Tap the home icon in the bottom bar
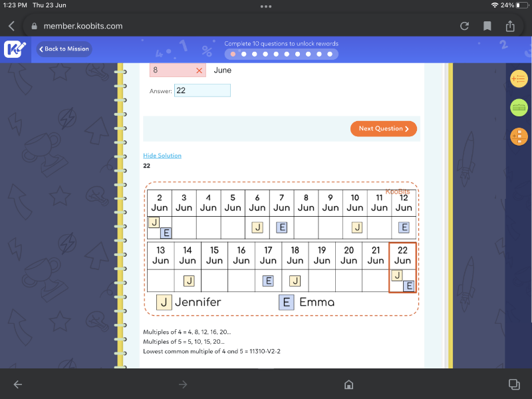532x399 pixels. pyautogui.click(x=348, y=384)
